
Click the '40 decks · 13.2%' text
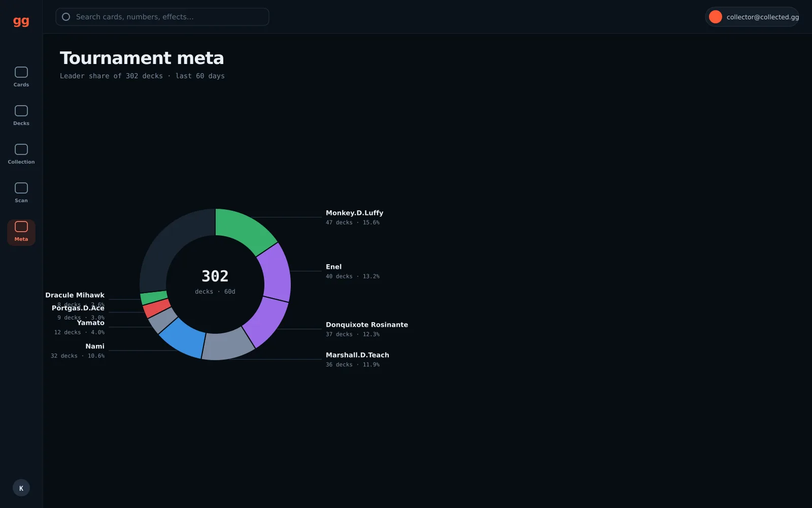tap(353, 276)
